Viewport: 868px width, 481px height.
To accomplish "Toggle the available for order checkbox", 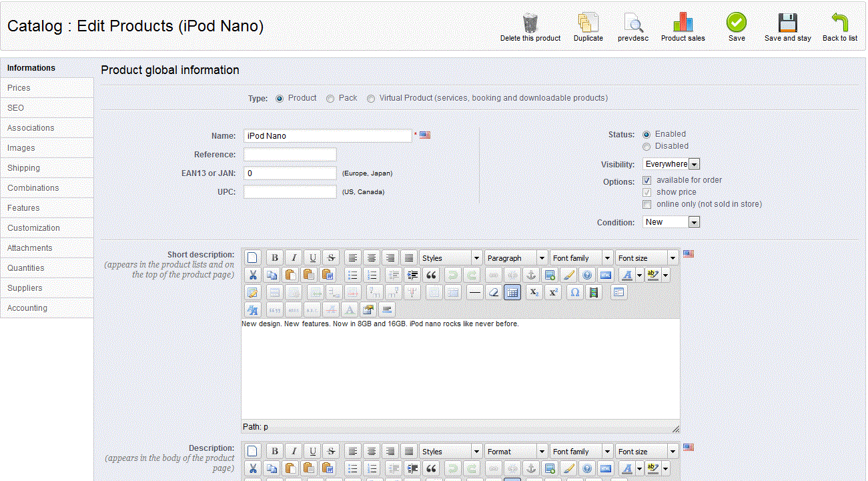I will click(x=646, y=180).
